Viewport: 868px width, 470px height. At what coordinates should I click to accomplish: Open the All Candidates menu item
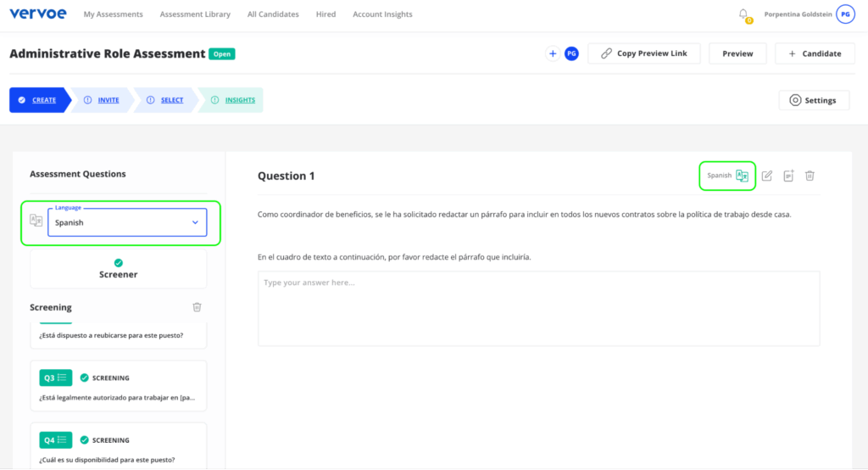pos(273,14)
